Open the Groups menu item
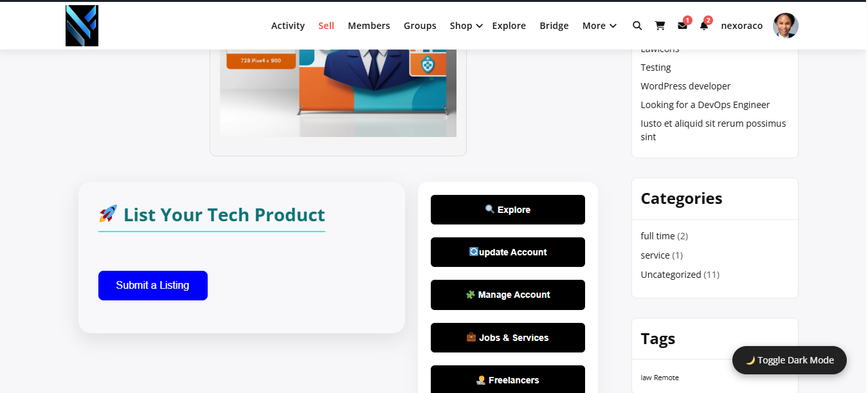868x393 pixels. point(420,26)
